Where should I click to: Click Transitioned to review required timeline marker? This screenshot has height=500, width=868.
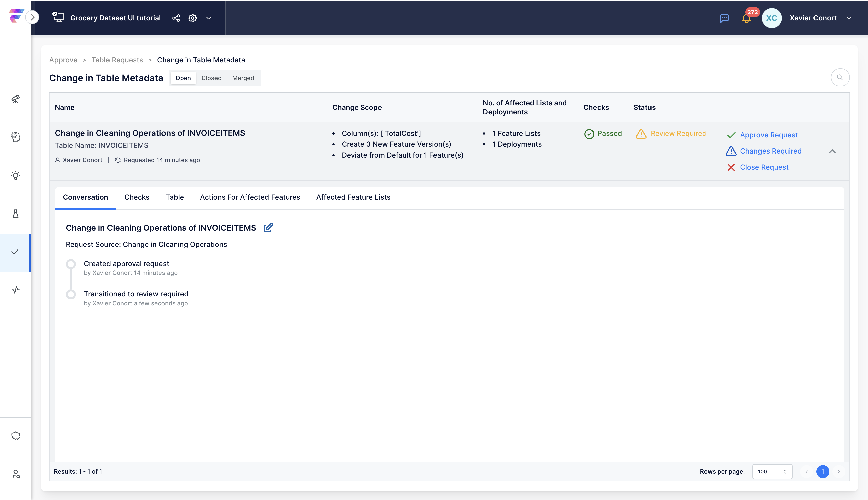(x=71, y=294)
